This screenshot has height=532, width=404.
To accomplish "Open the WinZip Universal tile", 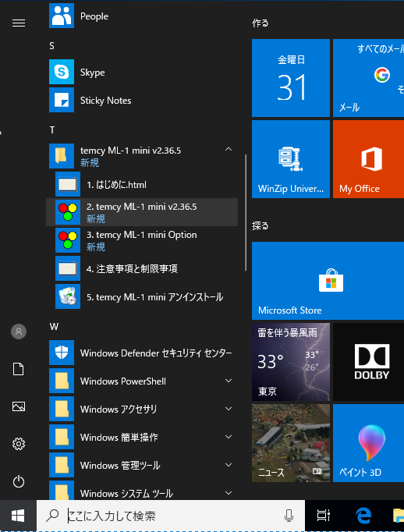I will coord(291,159).
